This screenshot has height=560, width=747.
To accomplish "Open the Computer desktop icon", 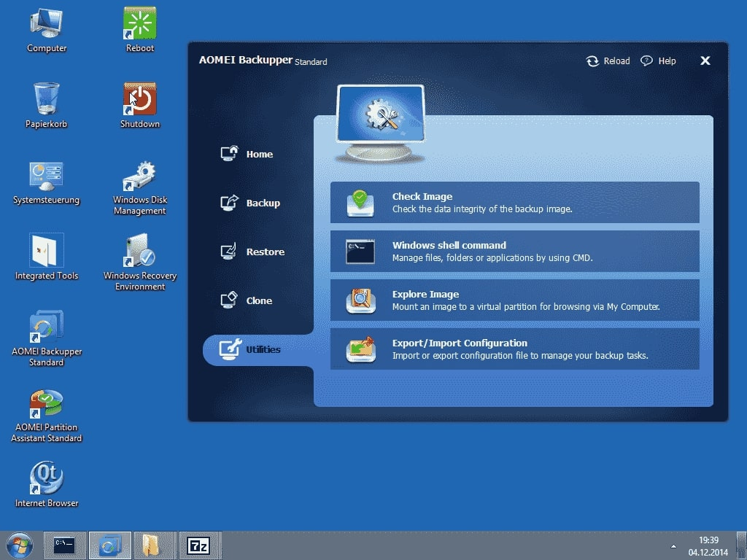I will pos(46,31).
